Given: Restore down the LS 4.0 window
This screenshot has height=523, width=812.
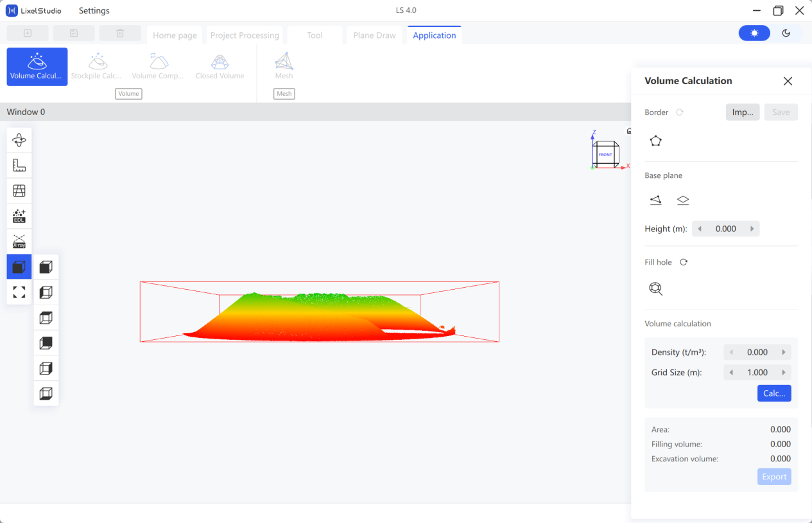Looking at the screenshot, I should 778,10.
